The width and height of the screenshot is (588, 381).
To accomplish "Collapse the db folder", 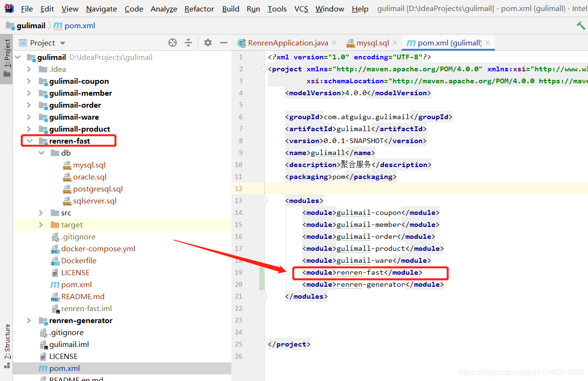I will pyautogui.click(x=41, y=153).
